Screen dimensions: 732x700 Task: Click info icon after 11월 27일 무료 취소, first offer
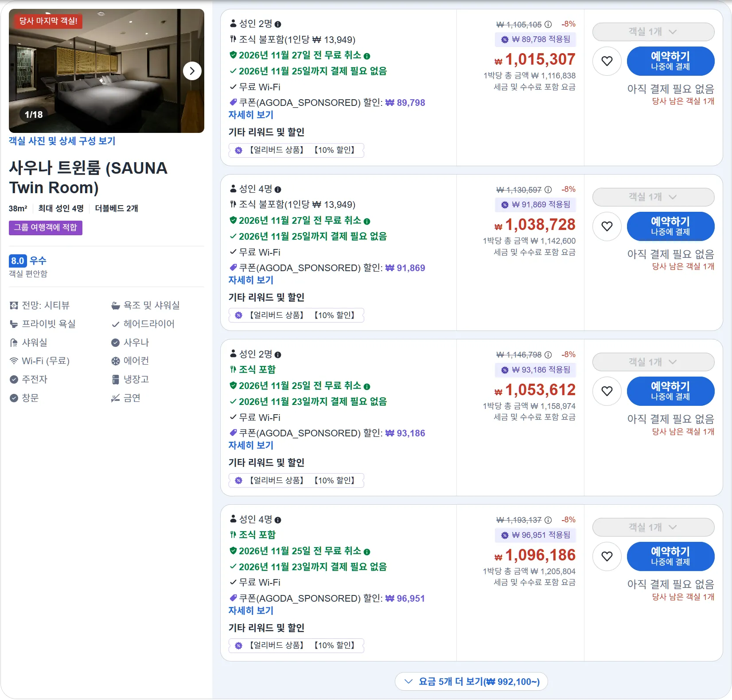pyautogui.click(x=367, y=56)
